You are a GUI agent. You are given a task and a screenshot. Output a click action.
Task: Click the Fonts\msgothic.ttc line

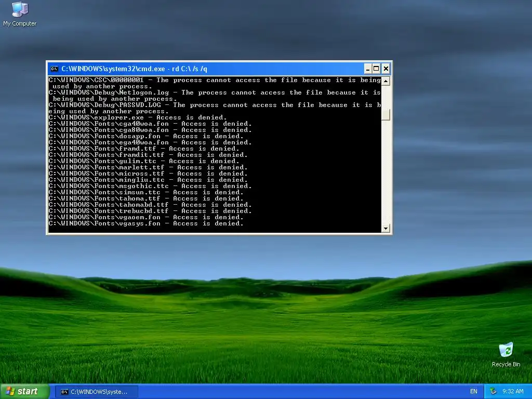pos(150,186)
